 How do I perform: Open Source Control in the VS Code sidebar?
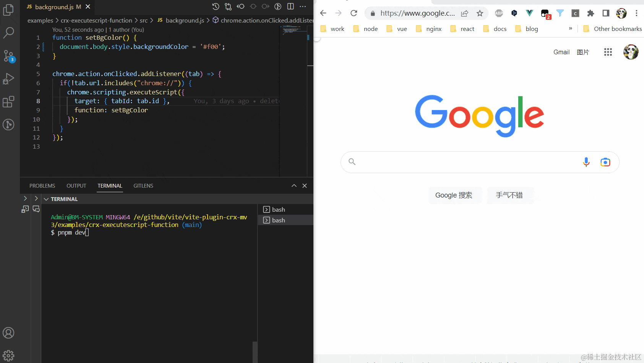pyautogui.click(x=8, y=56)
